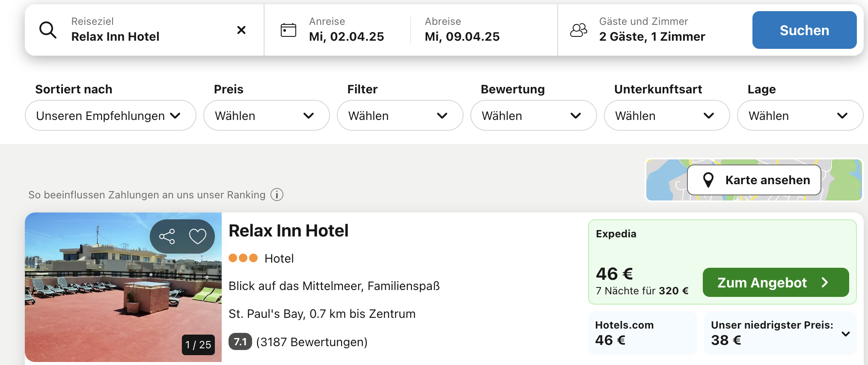The image size is (868, 365).
Task: Open the 7.1 rating badge
Action: pos(240,341)
